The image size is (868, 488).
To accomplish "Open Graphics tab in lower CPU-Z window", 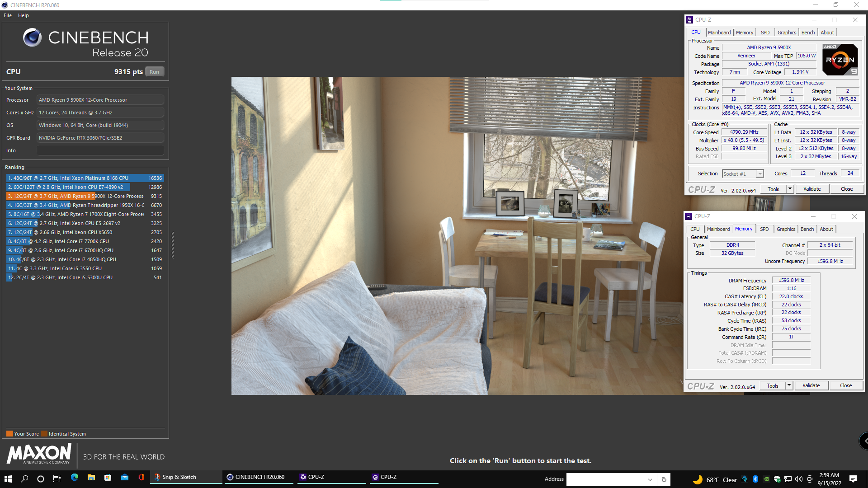I will click(786, 229).
